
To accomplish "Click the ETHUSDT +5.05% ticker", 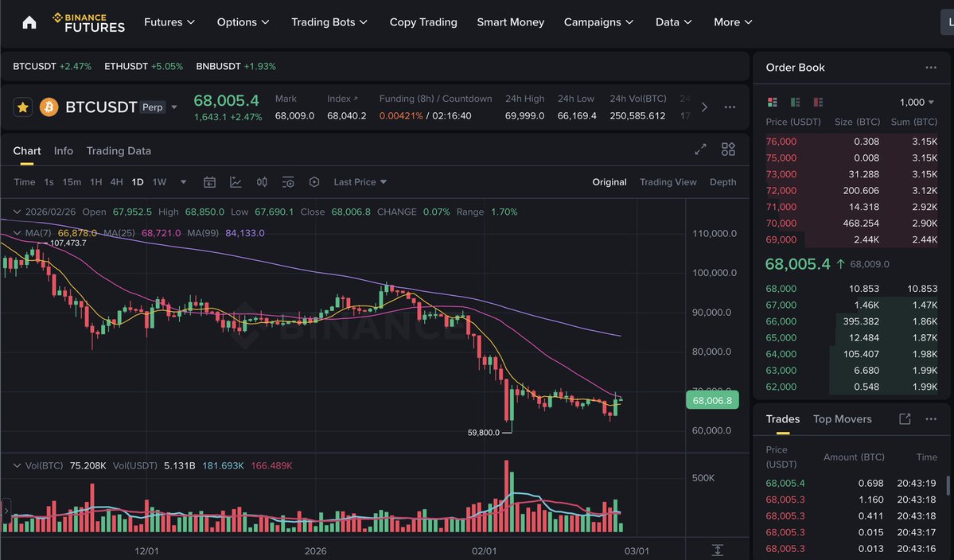I will pos(143,66).
